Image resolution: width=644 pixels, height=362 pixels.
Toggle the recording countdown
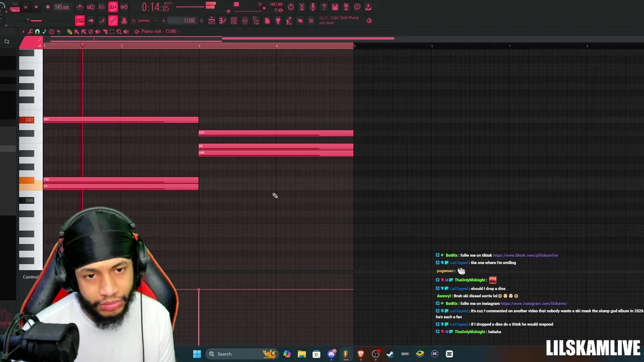(102, 7)
